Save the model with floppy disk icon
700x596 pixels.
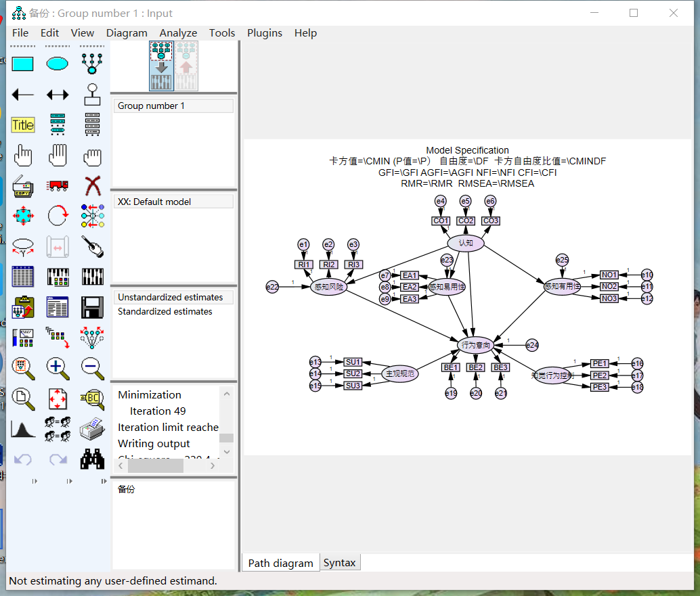click(92, 307)
